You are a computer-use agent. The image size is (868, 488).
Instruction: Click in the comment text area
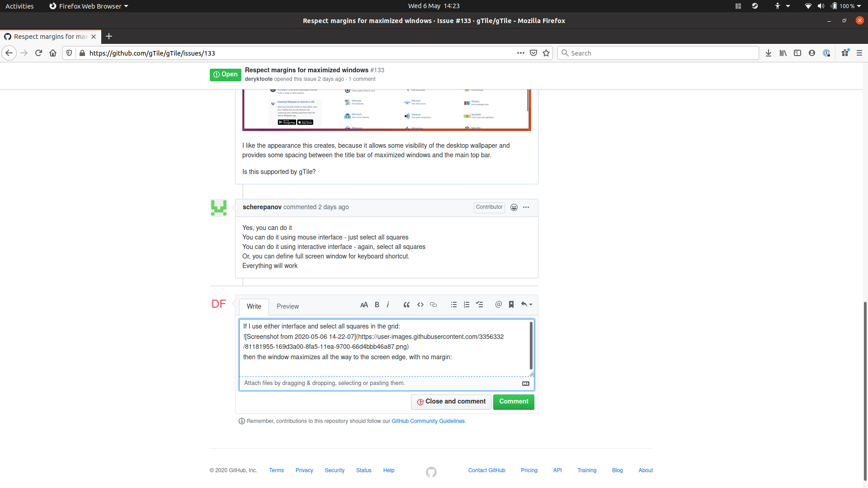pos(386,347)
